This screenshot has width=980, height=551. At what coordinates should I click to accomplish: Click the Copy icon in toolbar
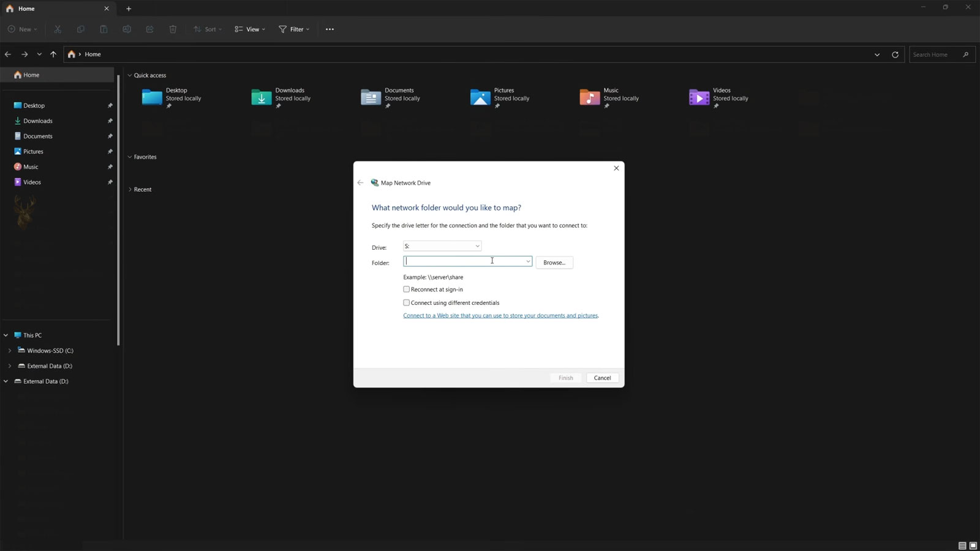click(80, 29)
